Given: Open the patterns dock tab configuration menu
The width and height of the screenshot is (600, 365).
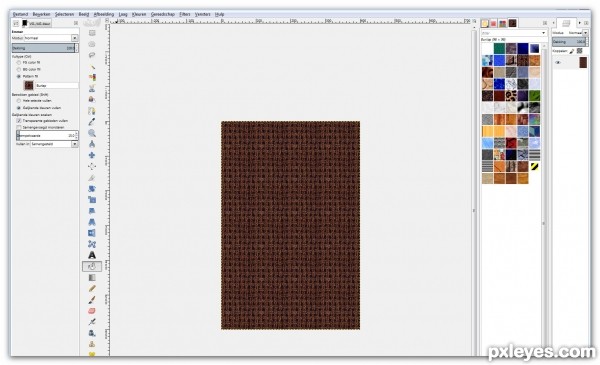Looking at the screenshot, I should [x=545, y=23].
